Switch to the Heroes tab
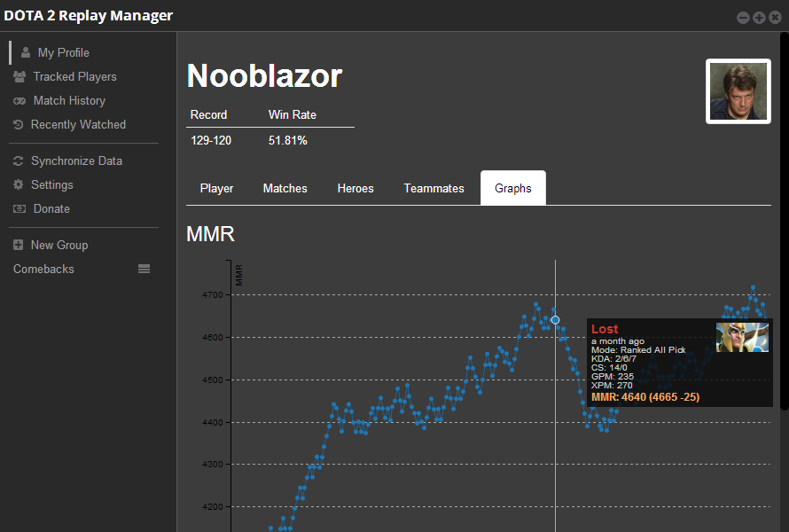Screen dimensions: 789x532 [355, 188]
